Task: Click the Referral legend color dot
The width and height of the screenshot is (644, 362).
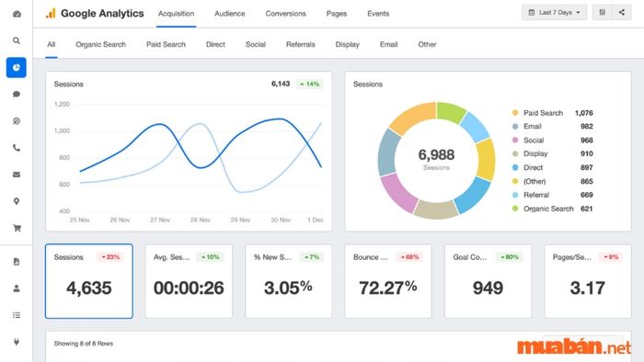Action: coord(515,195)
